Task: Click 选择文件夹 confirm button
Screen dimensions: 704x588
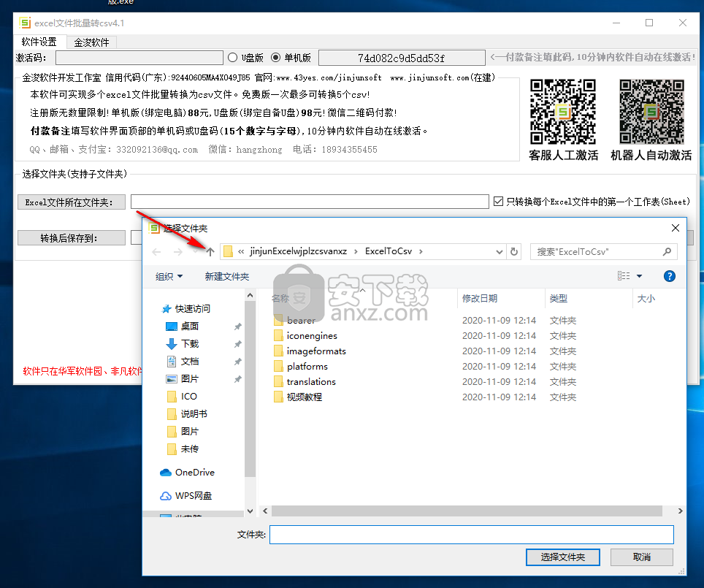Action: (562, 557)
